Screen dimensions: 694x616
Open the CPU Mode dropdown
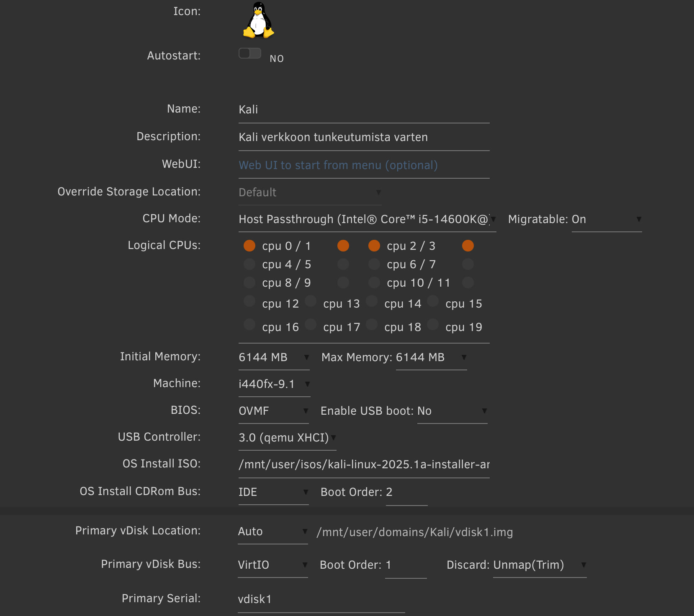367,219
